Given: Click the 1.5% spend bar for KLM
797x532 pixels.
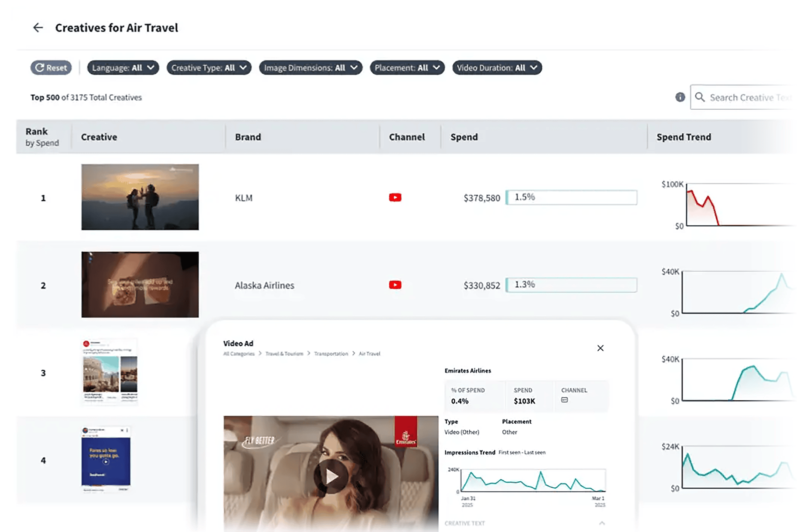Looking at the screenshot, I should [572, 197].
